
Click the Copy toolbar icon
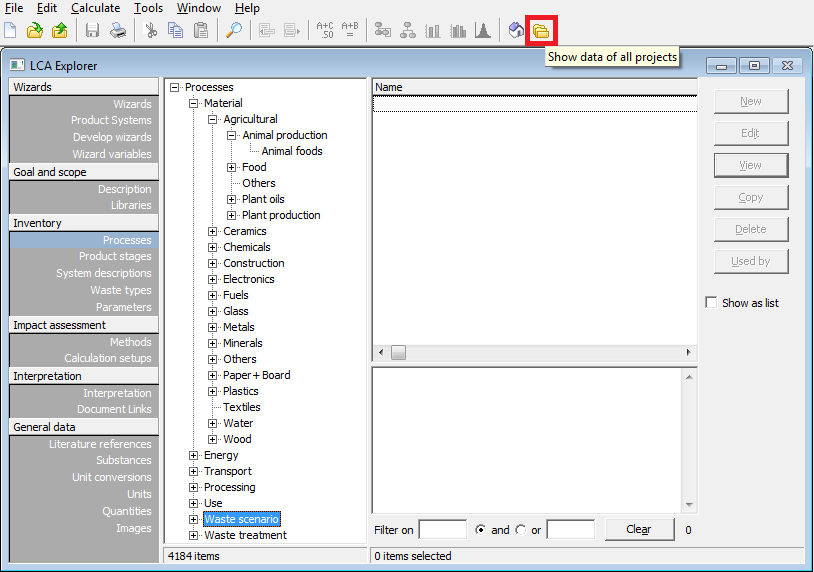point(175,31)
